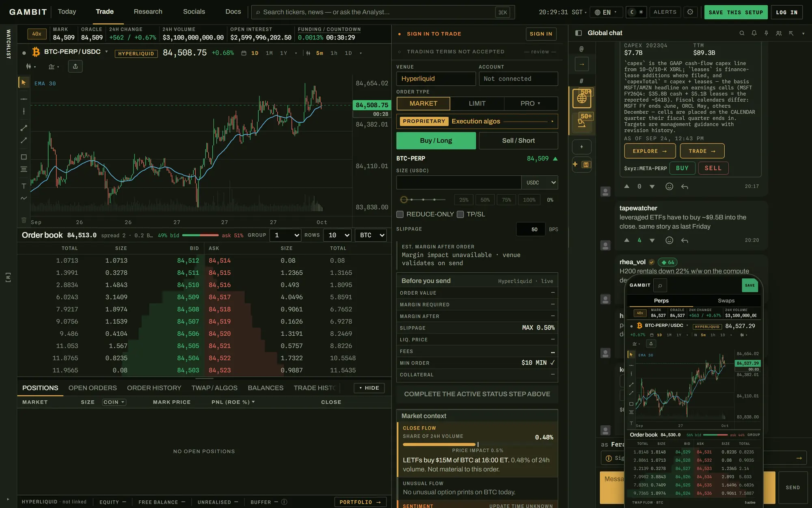Pop out the Global chat panel

coord(791,33)
